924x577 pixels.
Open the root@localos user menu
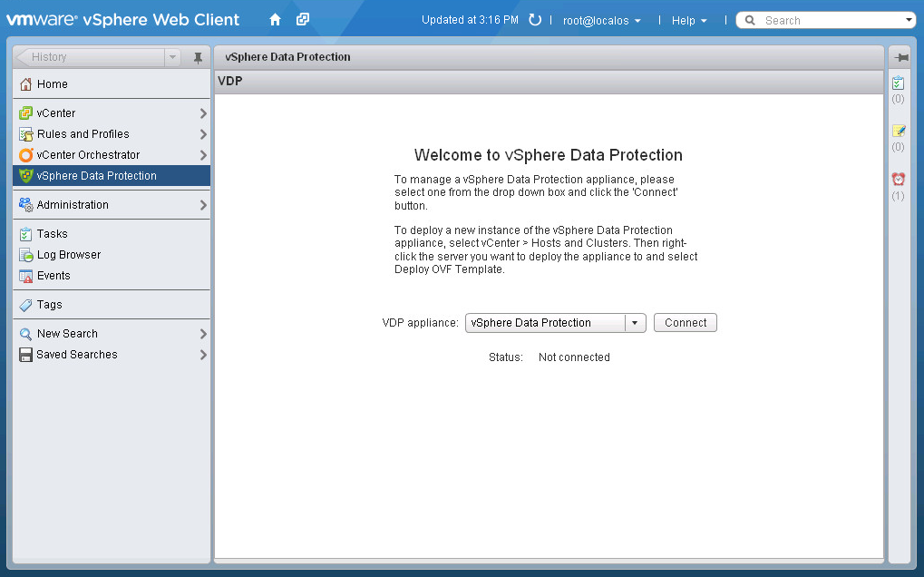pos(602,21)
